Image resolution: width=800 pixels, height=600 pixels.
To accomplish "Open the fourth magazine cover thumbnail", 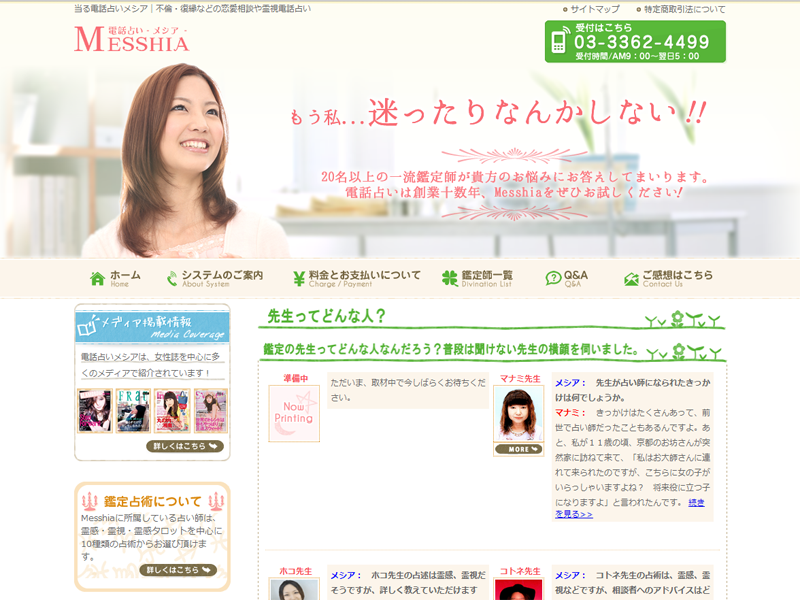I will (211, 411).
